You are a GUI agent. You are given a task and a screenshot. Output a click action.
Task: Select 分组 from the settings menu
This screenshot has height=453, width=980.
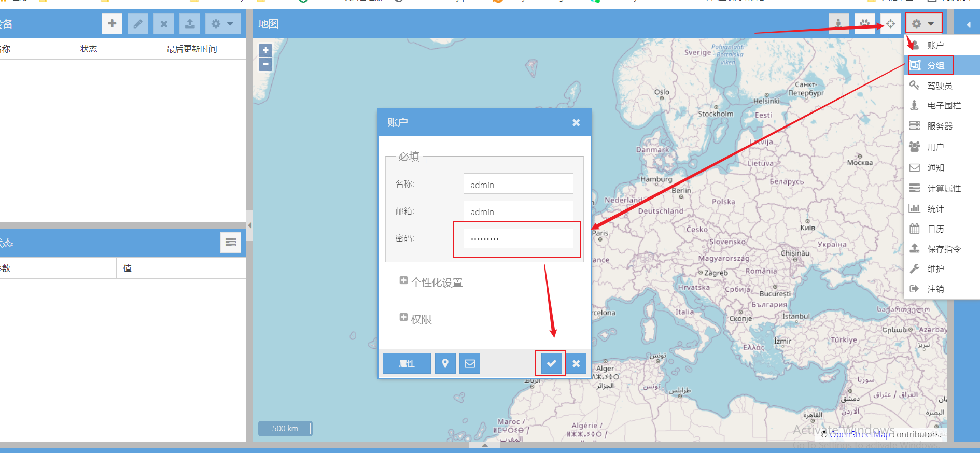935,65
